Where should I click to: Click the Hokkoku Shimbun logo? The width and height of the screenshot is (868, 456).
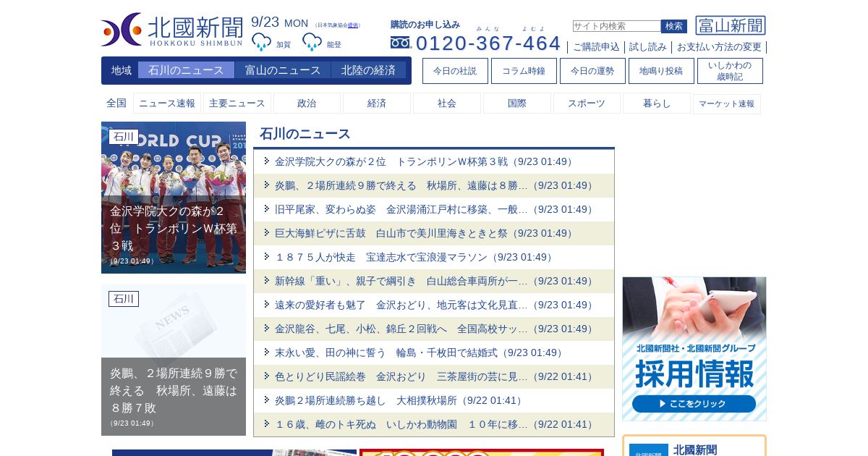click(172, 30)
